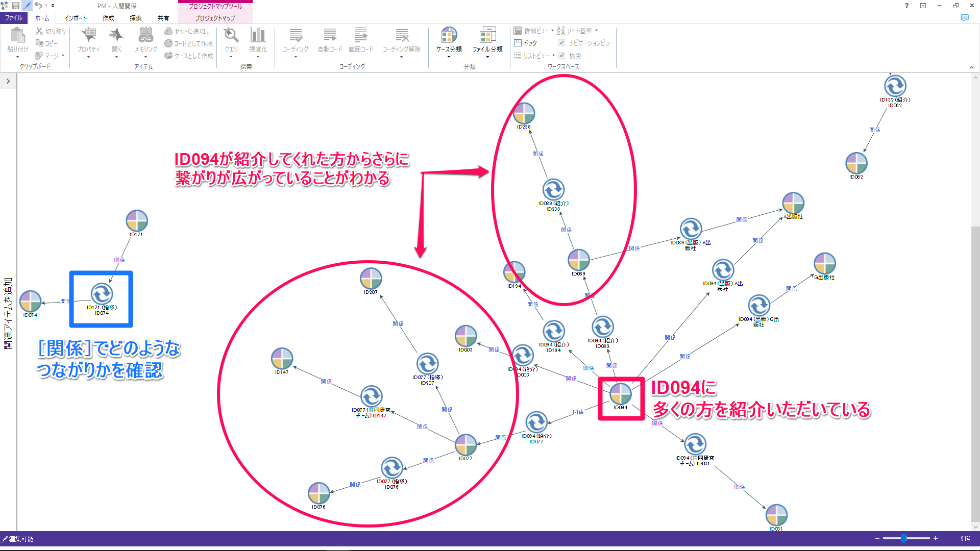
Task: Expand the 詳細ビュー (Detail view) dropdown
Action: tap(534, 31)
